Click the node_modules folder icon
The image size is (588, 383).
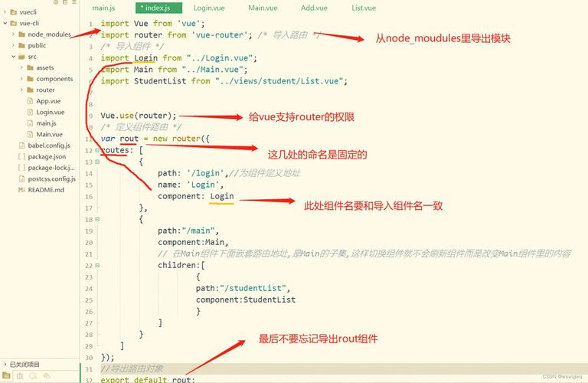click(21, 34)
